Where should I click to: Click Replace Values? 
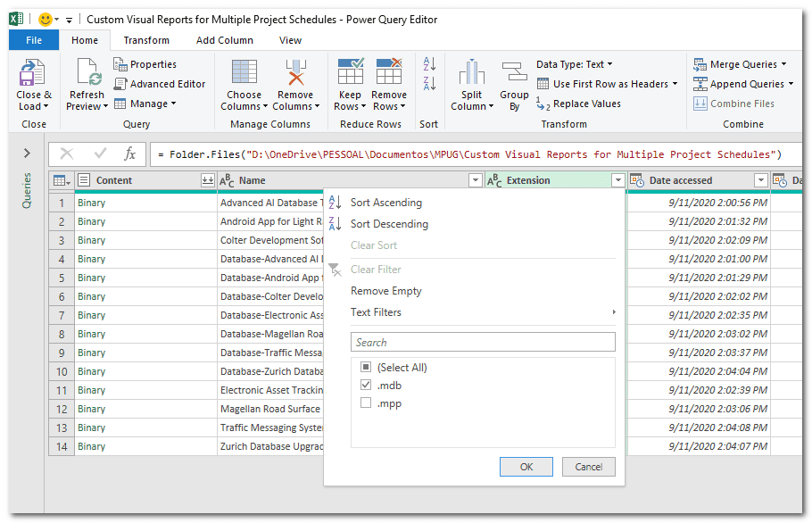click(x=578, y=104)
